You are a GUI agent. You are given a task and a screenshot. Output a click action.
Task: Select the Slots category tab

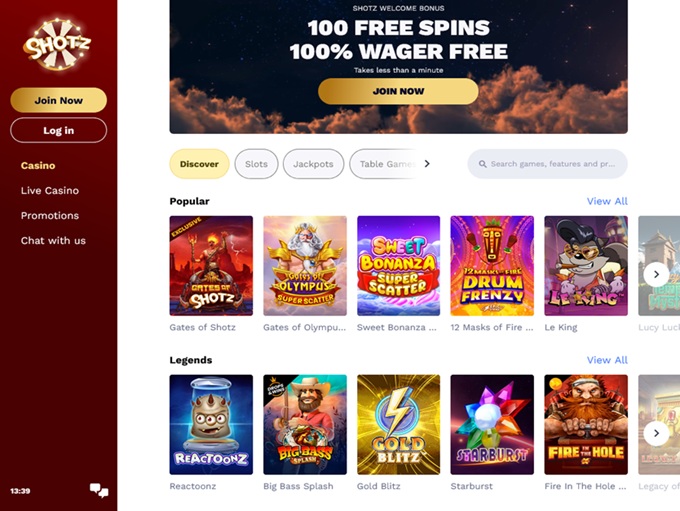coord(256,164)
